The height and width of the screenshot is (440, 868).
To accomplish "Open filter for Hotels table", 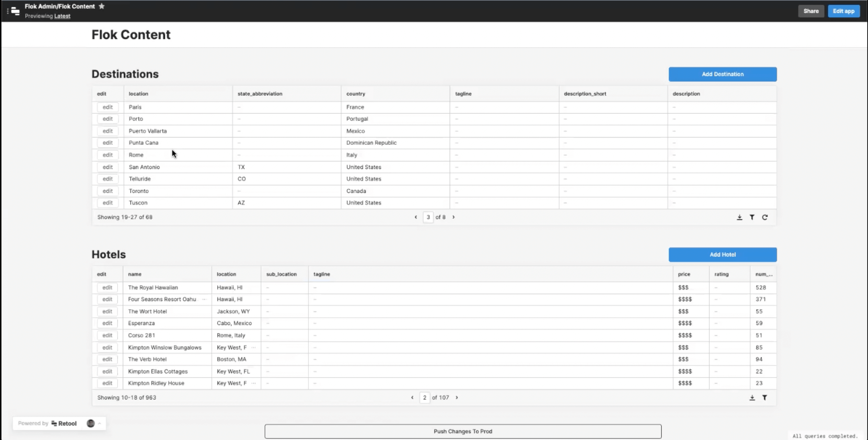I will [765, 398].
